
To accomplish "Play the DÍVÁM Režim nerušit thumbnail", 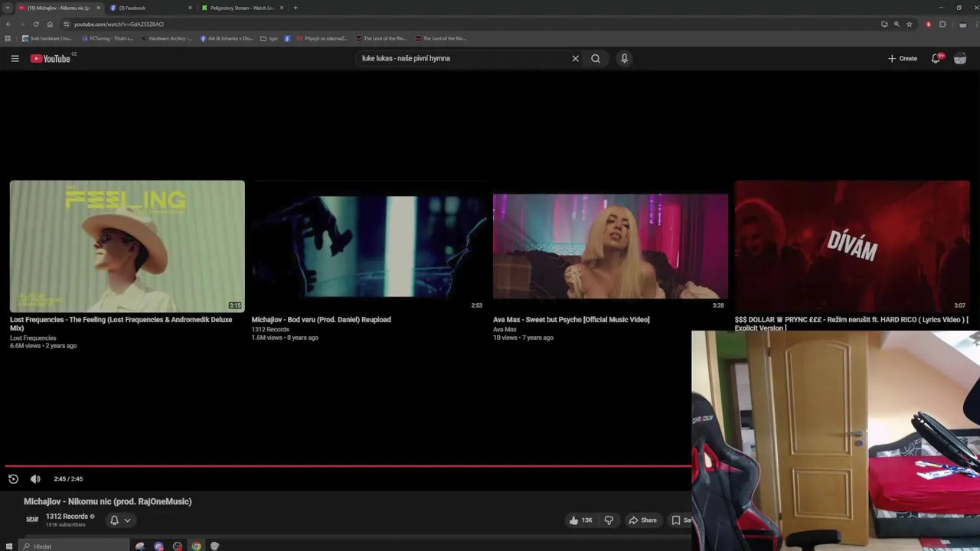I will pyautogui.click(x=852, y=246).
